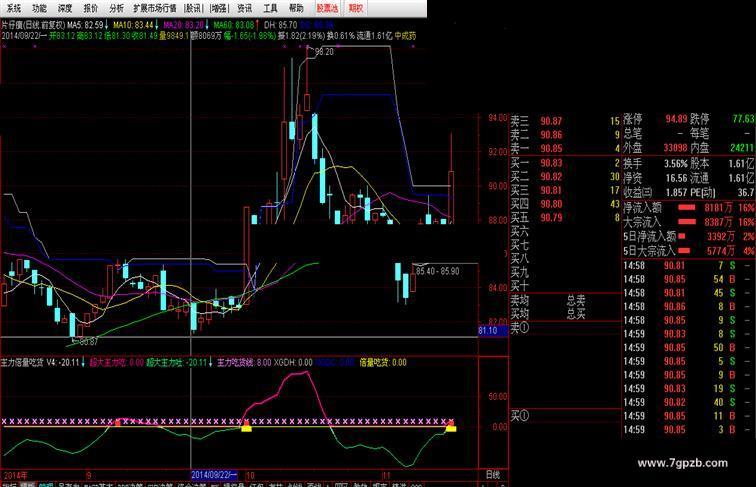The height and width of the screenshot is (487, 756).
Task: Click the 换手 3.56% value
Action: click(675, 164)
